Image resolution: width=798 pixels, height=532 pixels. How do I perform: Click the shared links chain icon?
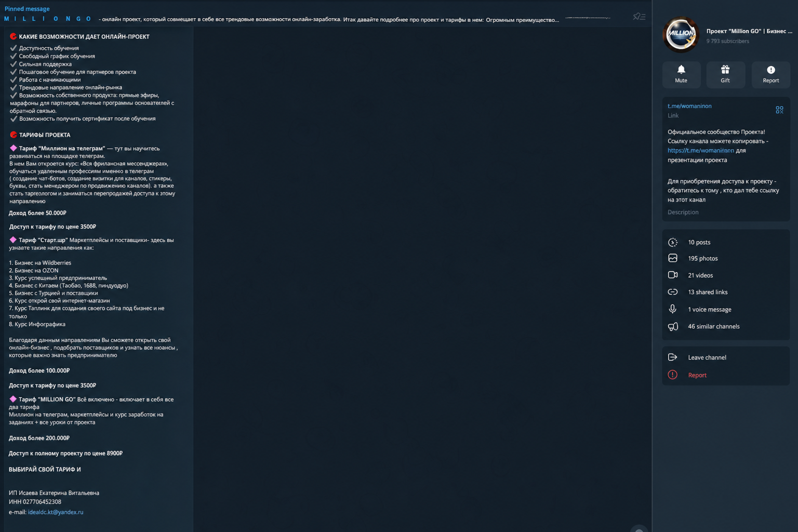click(673, 292)
